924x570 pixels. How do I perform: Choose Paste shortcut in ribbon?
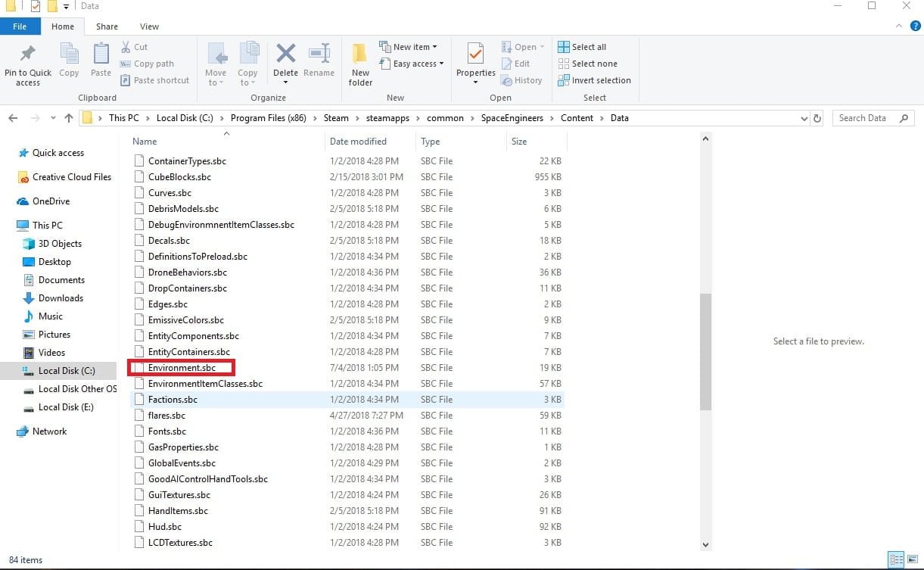coord(154,80)
